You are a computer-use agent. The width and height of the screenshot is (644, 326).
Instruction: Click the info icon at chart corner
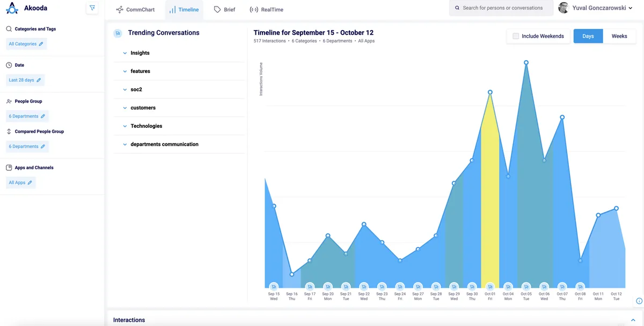click(639, 301)
